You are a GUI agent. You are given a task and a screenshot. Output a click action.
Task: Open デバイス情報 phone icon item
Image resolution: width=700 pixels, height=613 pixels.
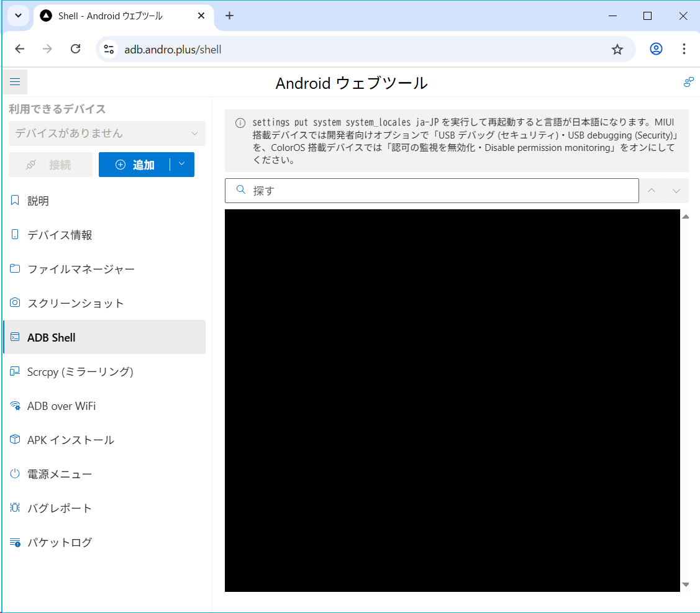[x=60, y=235]
